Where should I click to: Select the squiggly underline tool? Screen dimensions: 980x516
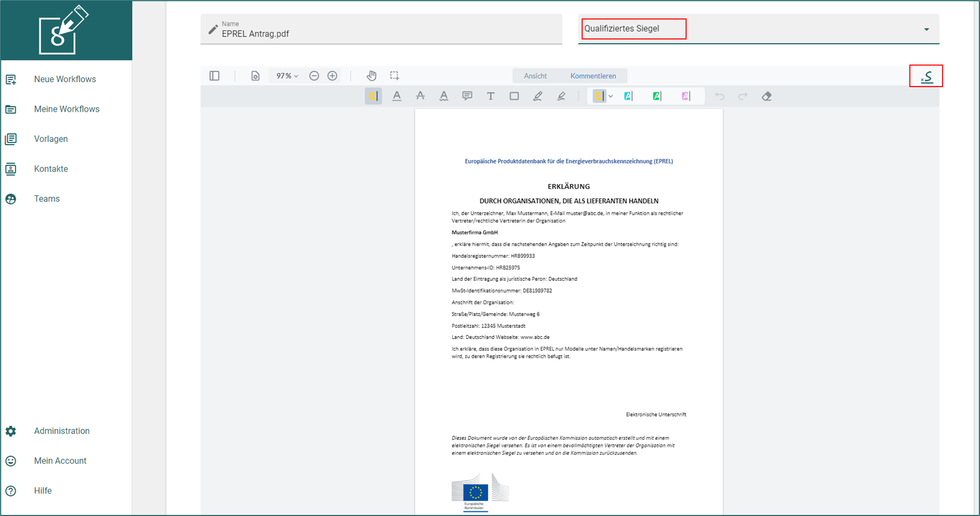pos(444,96)
